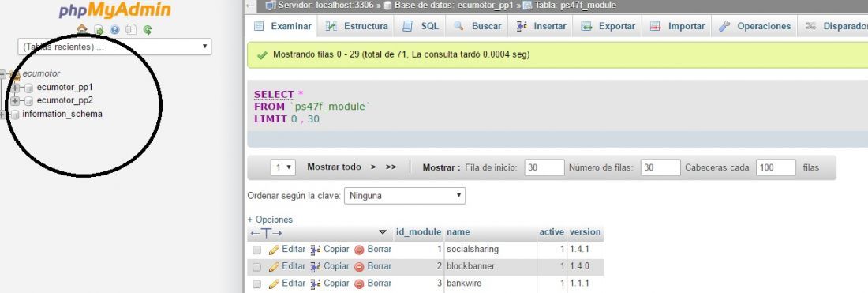
Task: Click the red delete icon in bankwire row
Action: 359,284
